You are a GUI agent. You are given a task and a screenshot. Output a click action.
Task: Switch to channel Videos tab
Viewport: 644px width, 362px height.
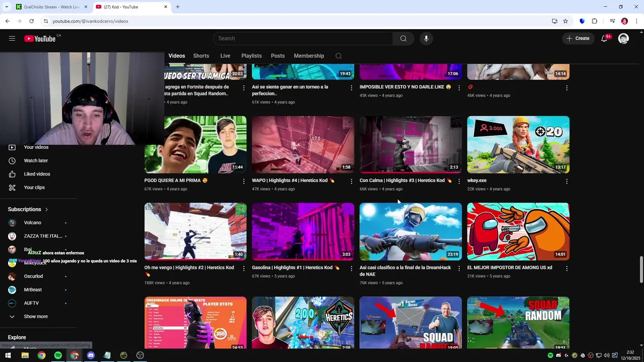(x=177, y=56)
